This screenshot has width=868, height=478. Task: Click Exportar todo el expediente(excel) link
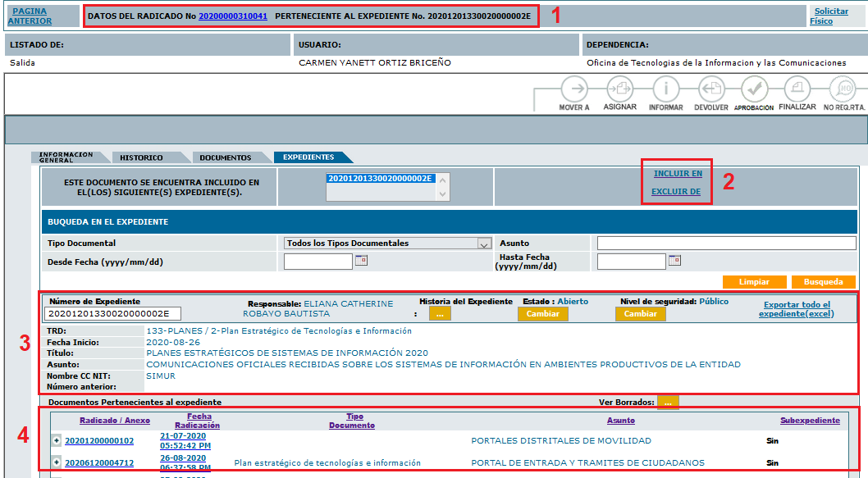(797, 309)
